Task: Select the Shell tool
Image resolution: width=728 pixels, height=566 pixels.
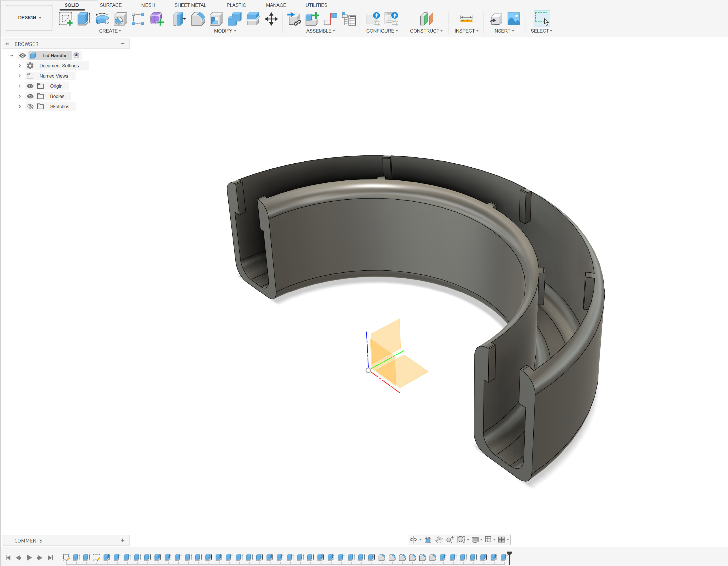Action: (216, 19)
